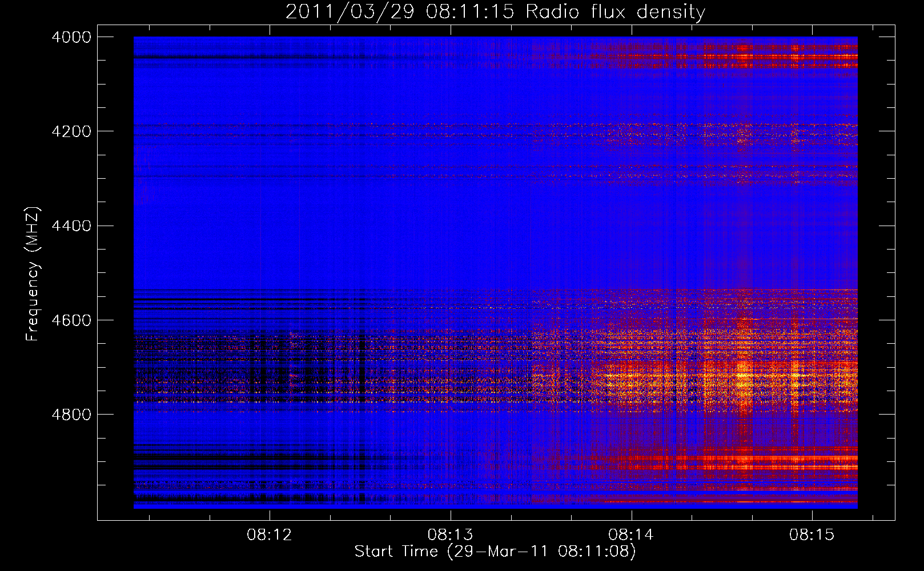Click the "Frequency (MHZ)" axis title

[x=33, y=274]
